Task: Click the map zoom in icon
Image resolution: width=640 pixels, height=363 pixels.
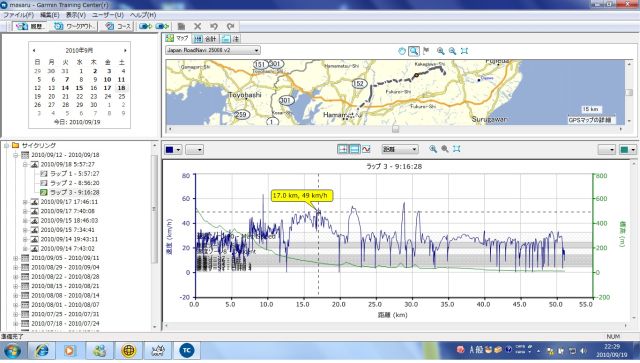Action: point(440,51)
